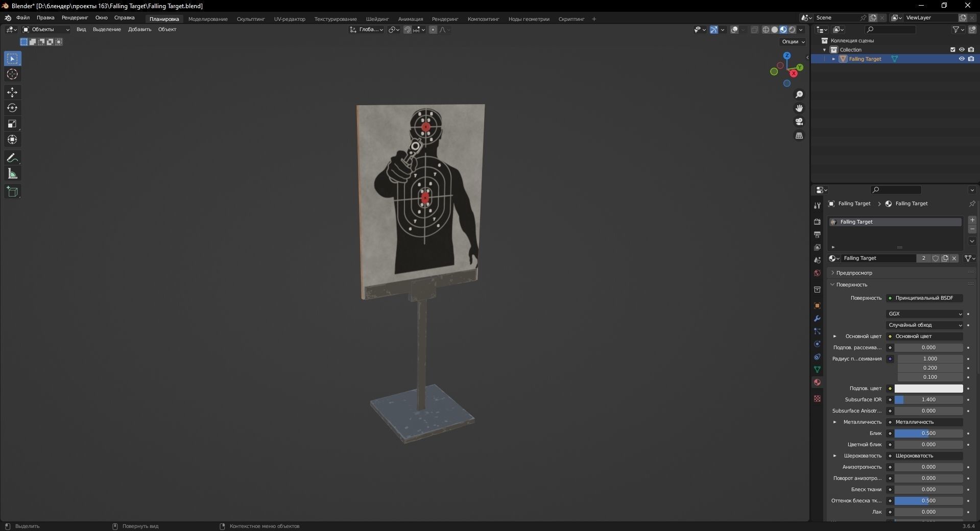Click the Подпов. цвет white color swatch

928,389
